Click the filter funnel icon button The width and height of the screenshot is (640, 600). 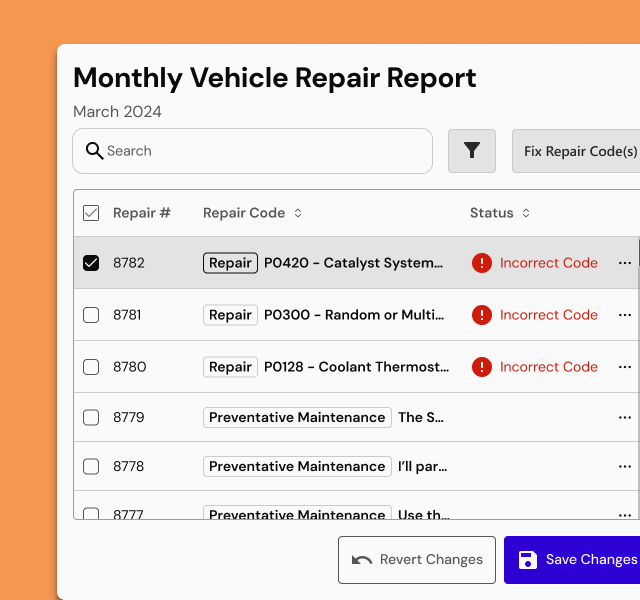point(472,151)
